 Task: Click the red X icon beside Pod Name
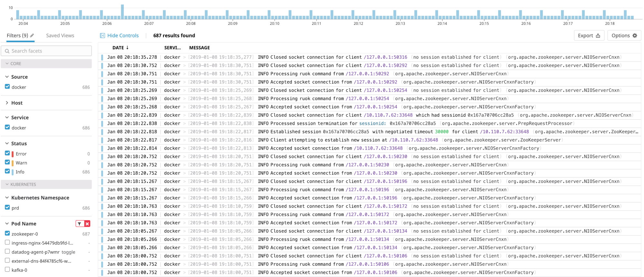(x=87, y=223)
